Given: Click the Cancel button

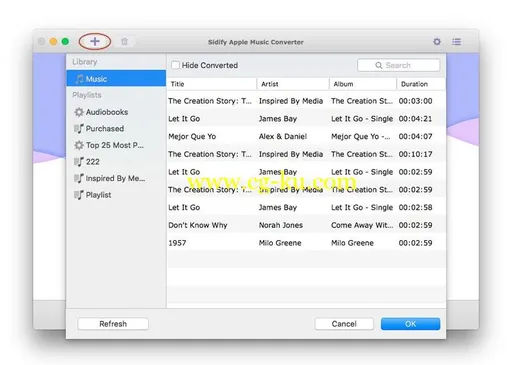Looking at the screenshot, I should 344,324.
